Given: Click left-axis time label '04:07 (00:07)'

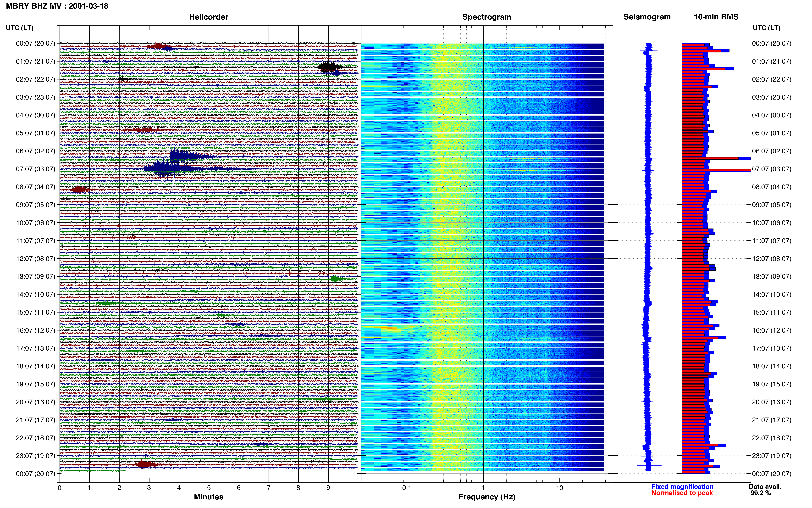Looking at the screenshot, I should pos(36,115).
